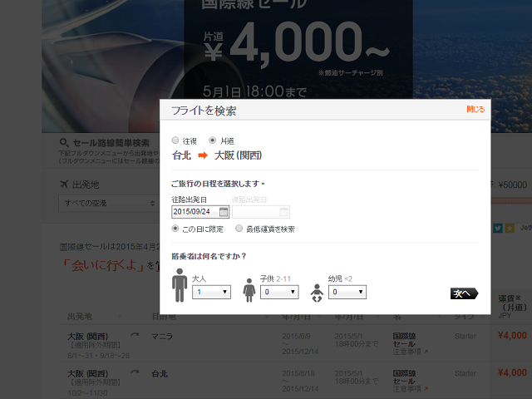Sort by the 出発地 column header arrow
Screen dimensions: 532x399
(119, 317)
